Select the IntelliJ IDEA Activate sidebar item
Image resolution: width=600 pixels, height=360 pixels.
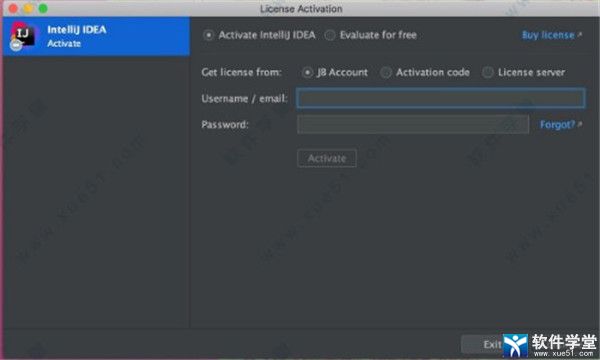[x=96, y=36]
